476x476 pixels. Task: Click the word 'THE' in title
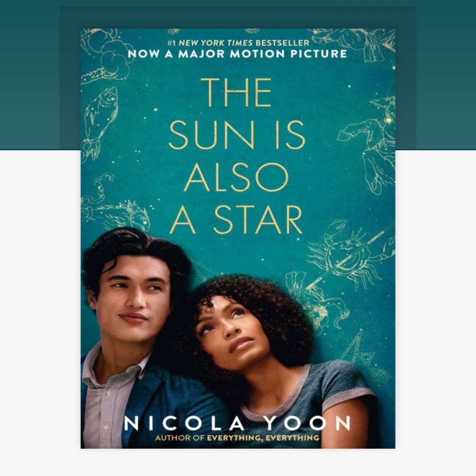(x=238, y=93)
